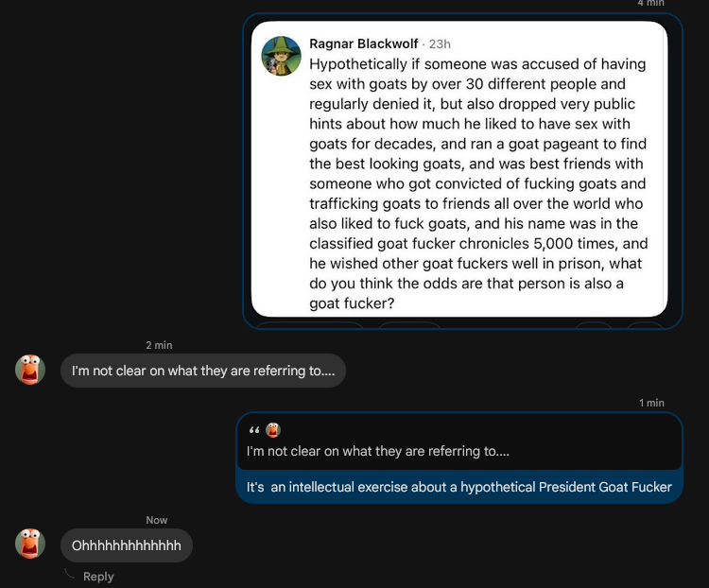This screenshot has height=588, width=709.
Task: Click the quotation mark icon in the quoted reply
Action: [x=253, y=430]
